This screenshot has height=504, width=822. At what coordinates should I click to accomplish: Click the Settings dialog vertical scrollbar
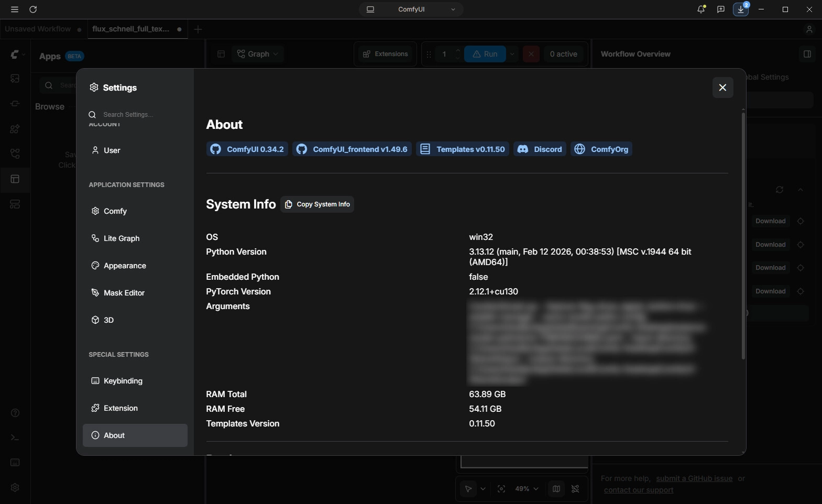[x=743, y=236]
